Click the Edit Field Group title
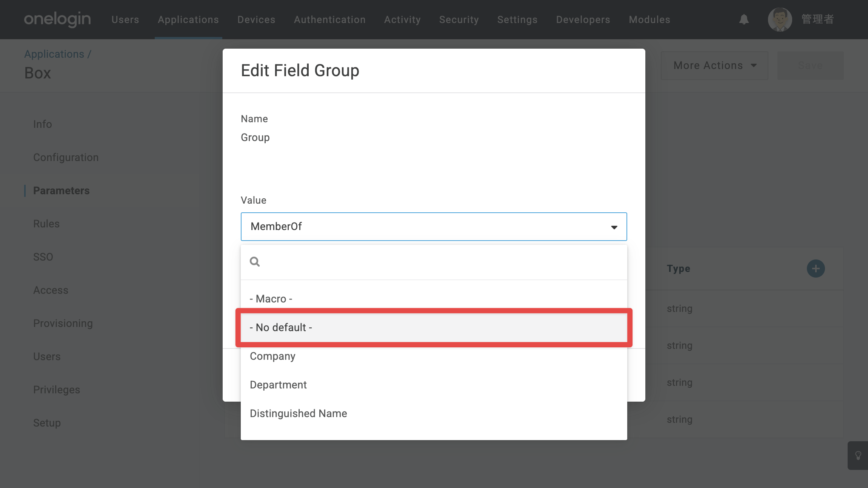 pyautogui.click(x=300, y=71)
